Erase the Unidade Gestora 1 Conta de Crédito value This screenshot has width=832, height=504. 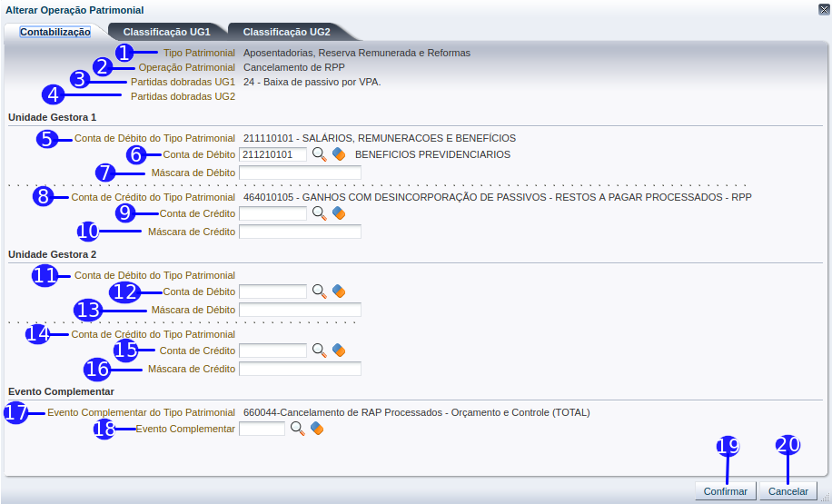[339, 213]
